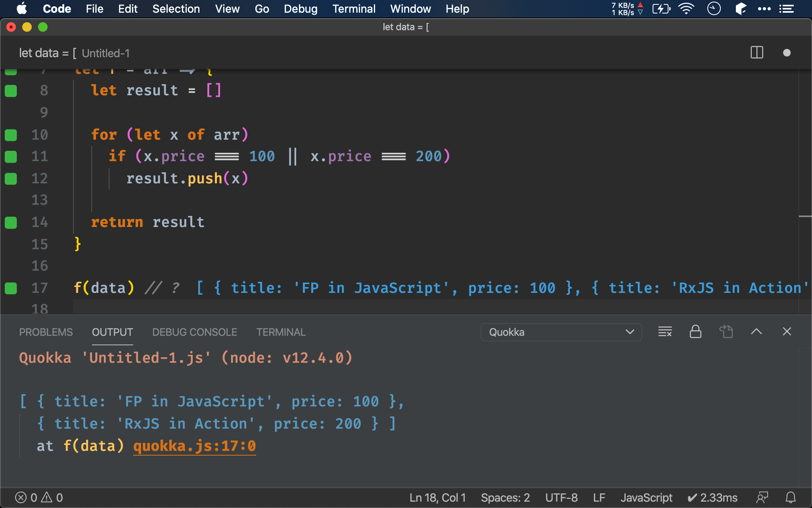812x508 pixels.
Task: Select the OUTPUT tab
Action: click(112, 333)
